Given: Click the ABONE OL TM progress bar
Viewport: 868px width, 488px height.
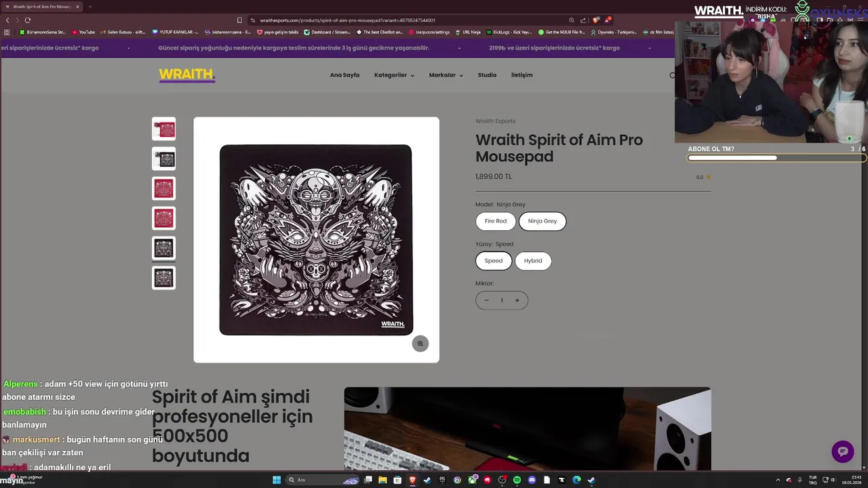Looking at the screenshot, I should (776, 158).
